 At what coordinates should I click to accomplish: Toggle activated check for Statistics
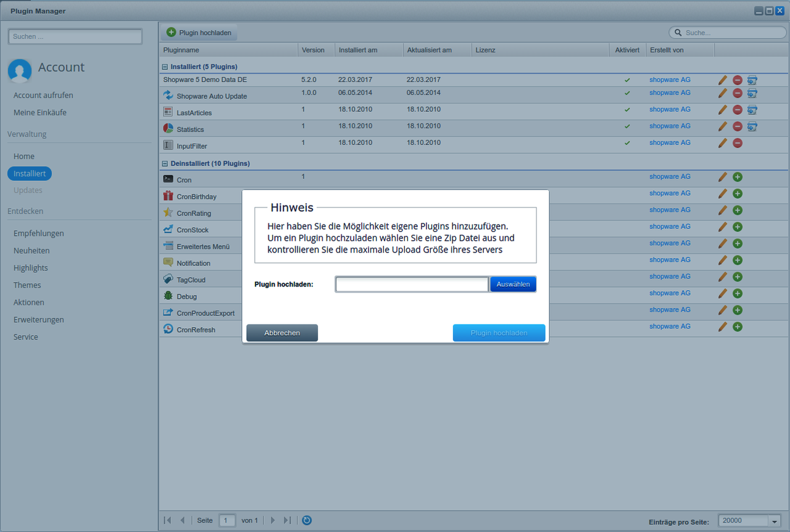(x=627, y=127)
